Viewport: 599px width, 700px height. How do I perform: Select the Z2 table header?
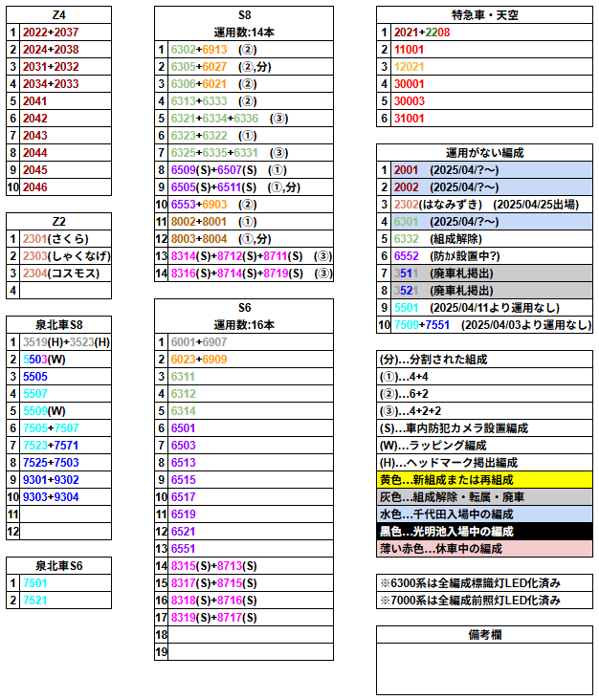tap(58, 222)
